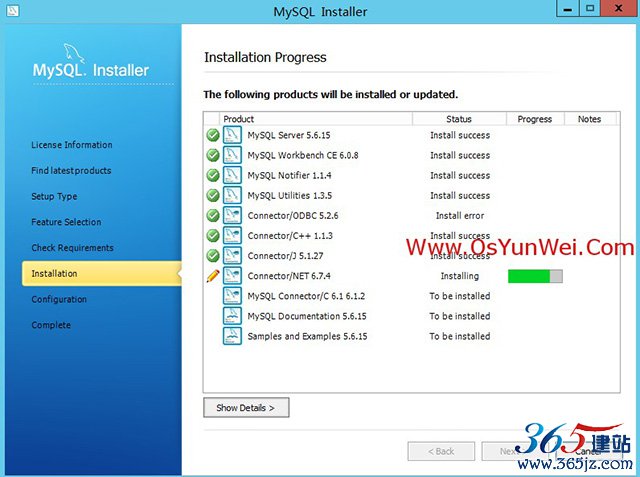Click the Progress column header
Viewport: 640px width, 477px height.
[x=535, y=119]
